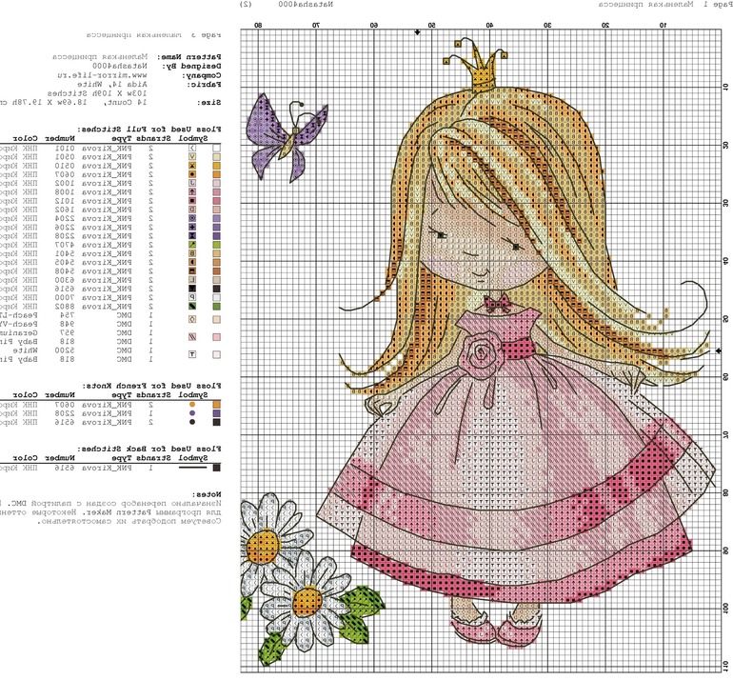The height and width of the screenshot is (700, 733).
Task: Click the pink bow at the neckline
Action: pos(494,305)
